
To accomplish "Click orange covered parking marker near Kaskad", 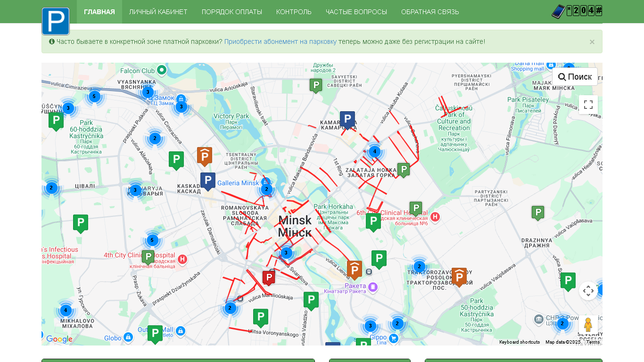I will 205,156.
